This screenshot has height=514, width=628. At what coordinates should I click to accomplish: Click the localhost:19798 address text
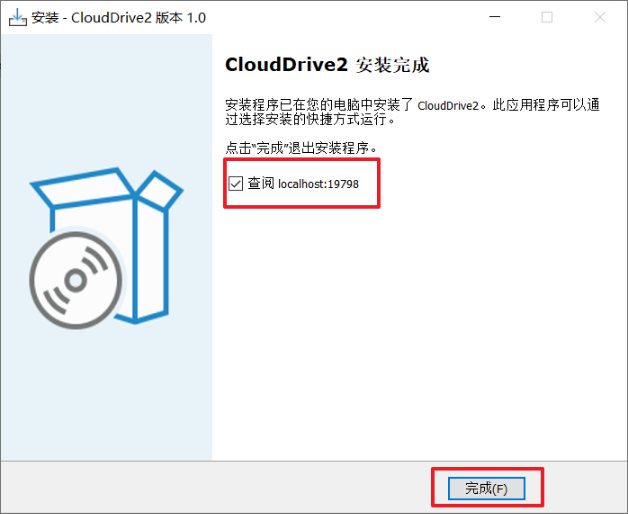coord(318,184)
